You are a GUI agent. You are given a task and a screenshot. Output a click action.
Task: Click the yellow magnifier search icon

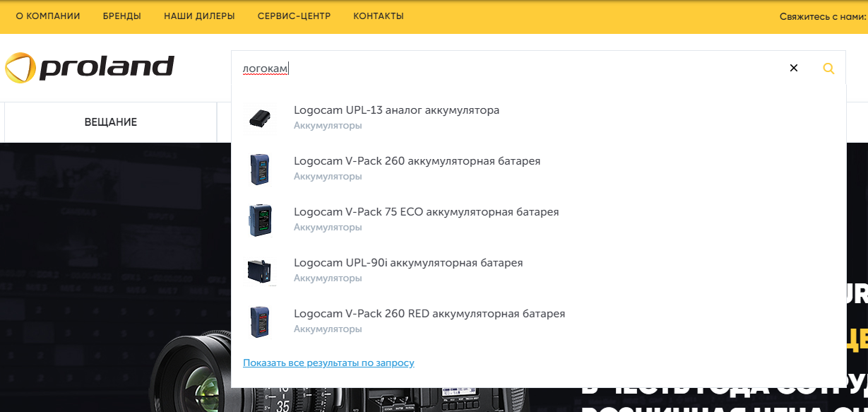pyautogui.click(x=828, y=69)
